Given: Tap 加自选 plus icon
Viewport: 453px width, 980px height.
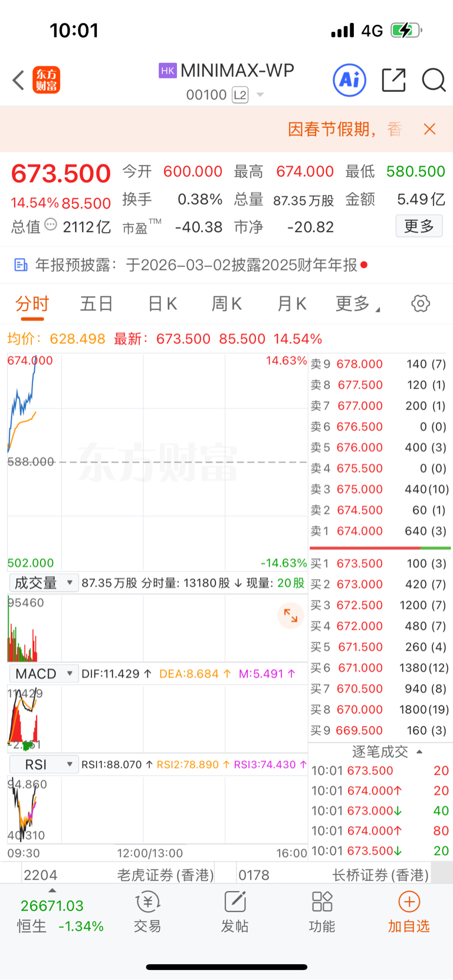Looking at the screenshot, I should point(409,902).
